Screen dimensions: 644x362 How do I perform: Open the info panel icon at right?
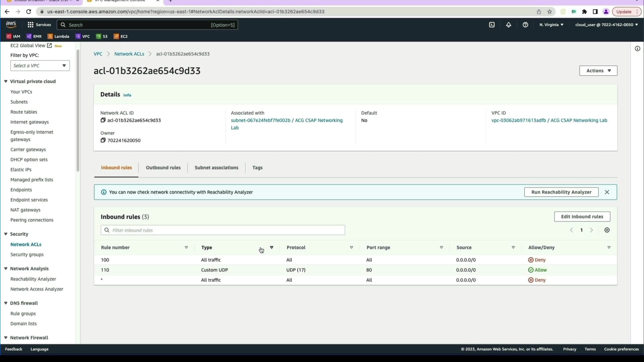(637, 49)
